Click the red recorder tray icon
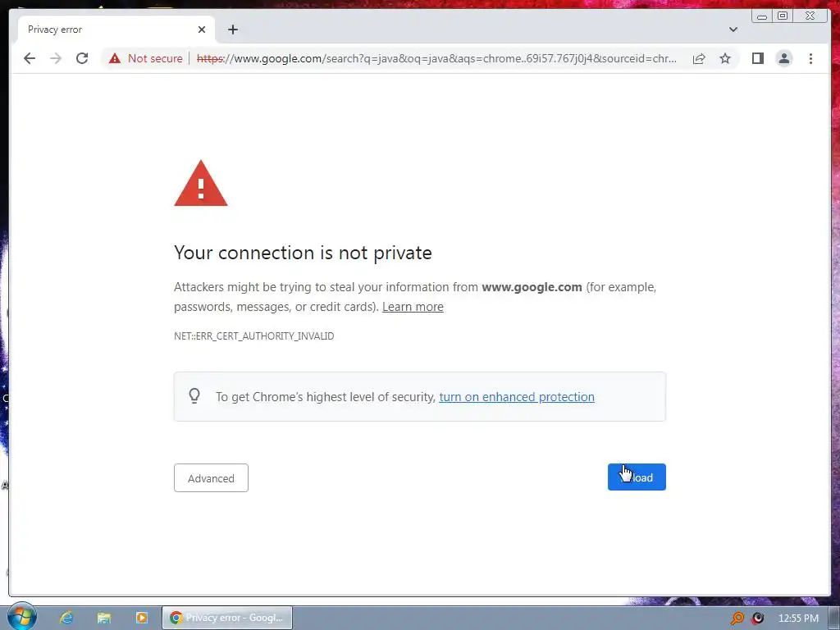 [x=757, y=619]
